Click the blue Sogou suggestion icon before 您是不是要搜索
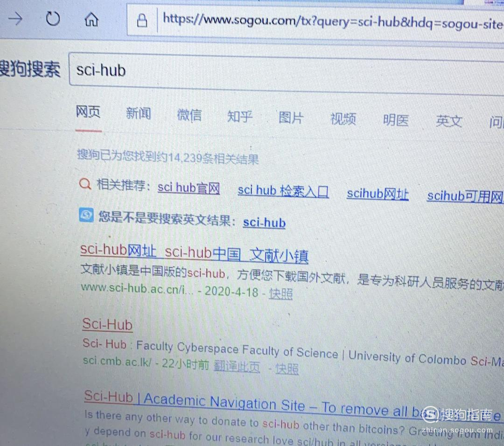Viewport: 504px width, 446px height. 86,215
